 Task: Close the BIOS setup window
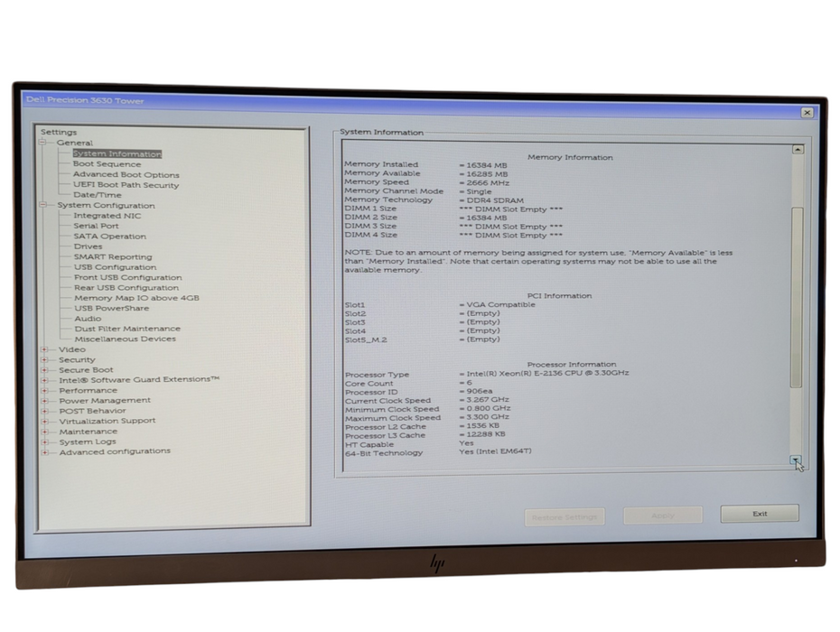point(807,113)
